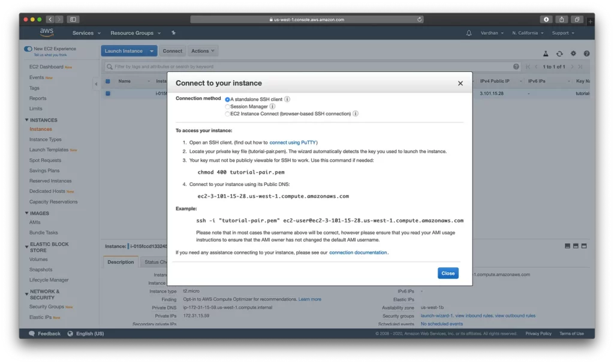The width and height of the screenshot is (614, 364).
Task: Open Safari downloads icon
Action: click(x=546, y=19)
